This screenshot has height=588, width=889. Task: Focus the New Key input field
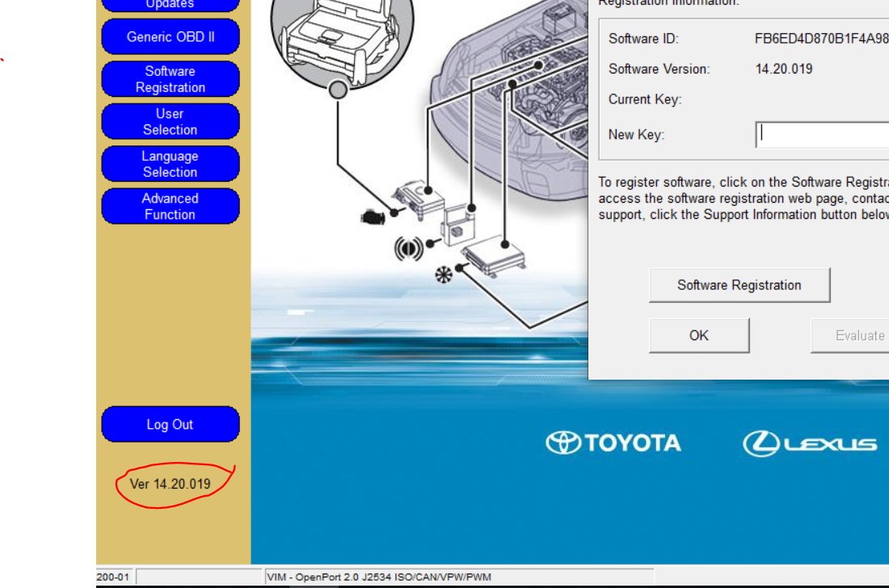[x=823, y=134]
